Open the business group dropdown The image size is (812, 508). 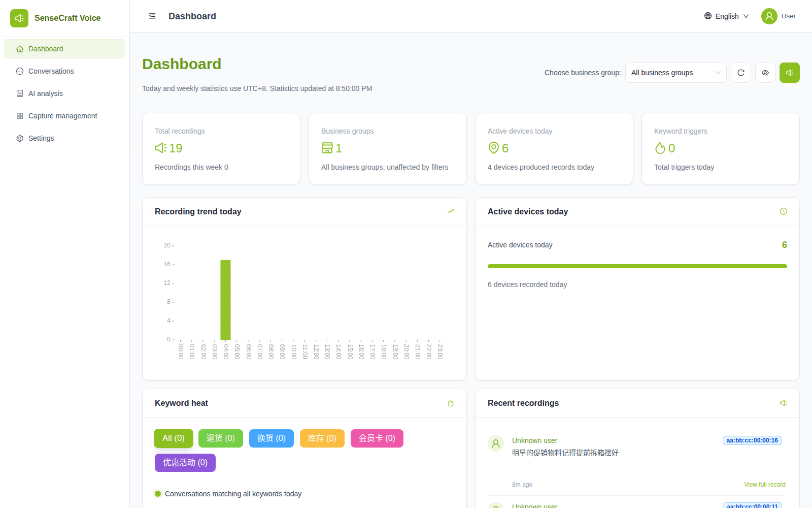coord(676,73)
